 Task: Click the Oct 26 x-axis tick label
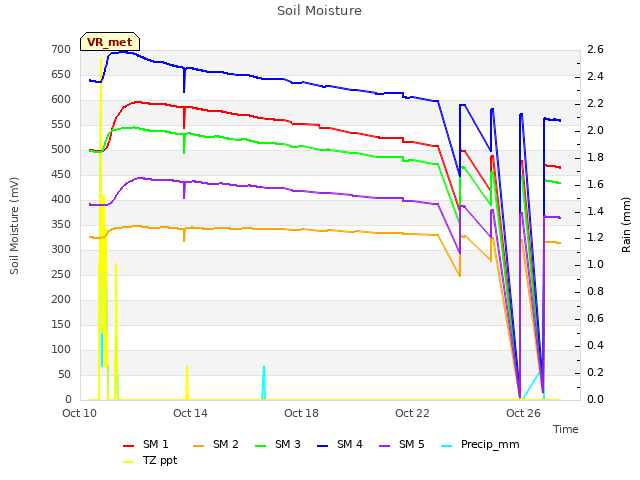(523, 413)
